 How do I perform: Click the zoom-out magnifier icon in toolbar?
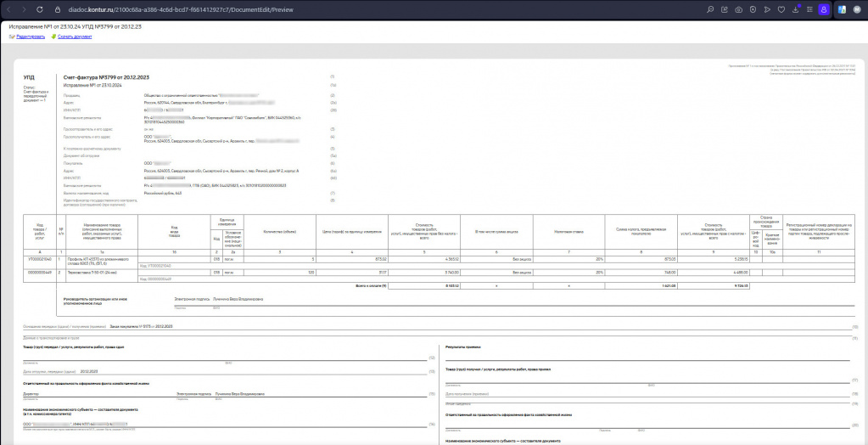pos(710,9)
